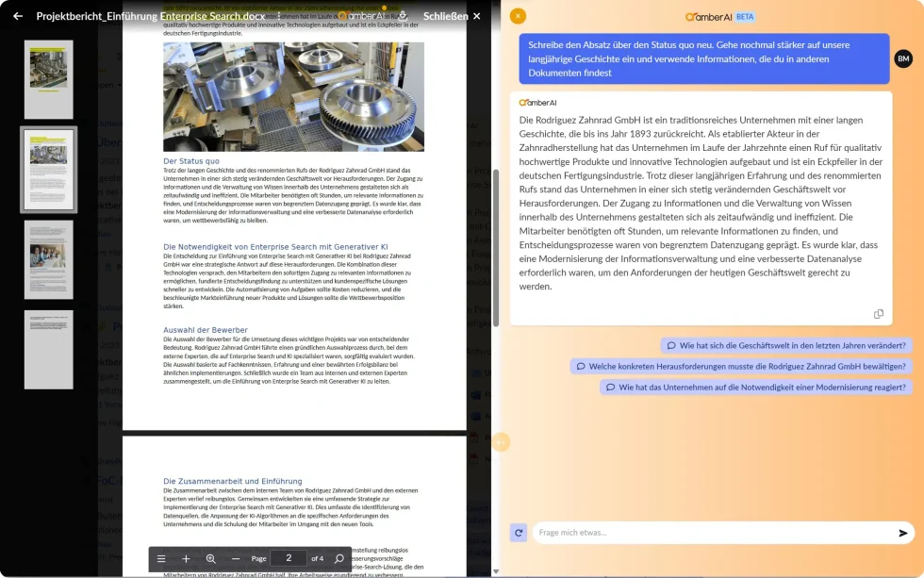Image resolution: width=924 pixels, height=578 pixels.
Task: Select the fourth page thumbnail
Action: [48, 350]
